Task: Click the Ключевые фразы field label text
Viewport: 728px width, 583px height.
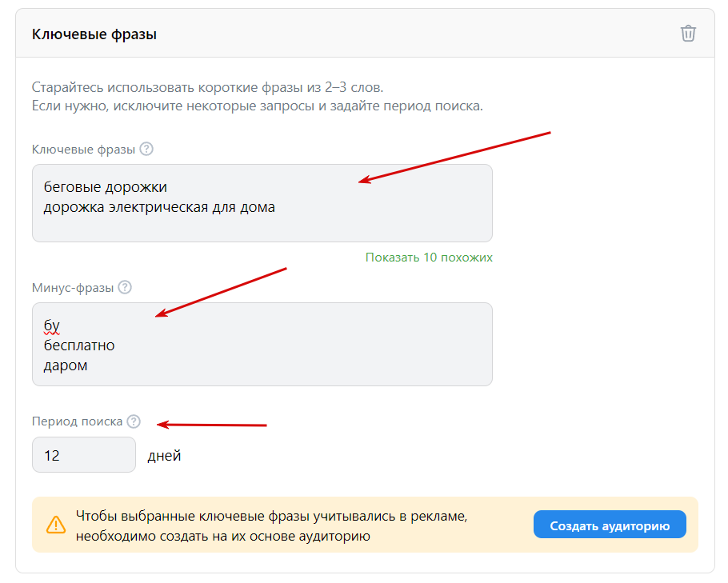Action: 83,150
